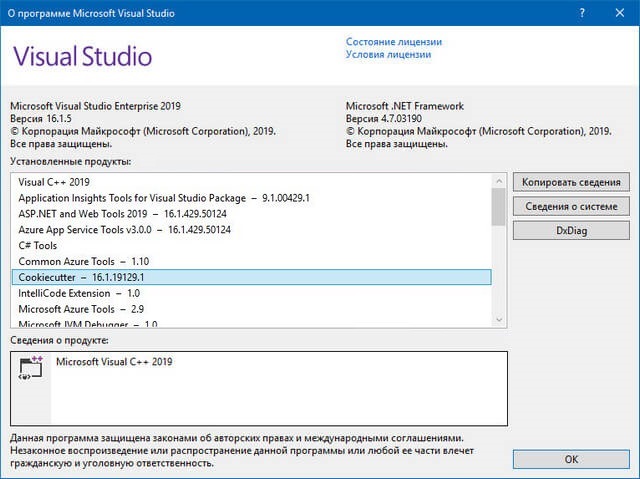
Task: Select IntelliCode Extension in the list
Action: coord(79,293)
